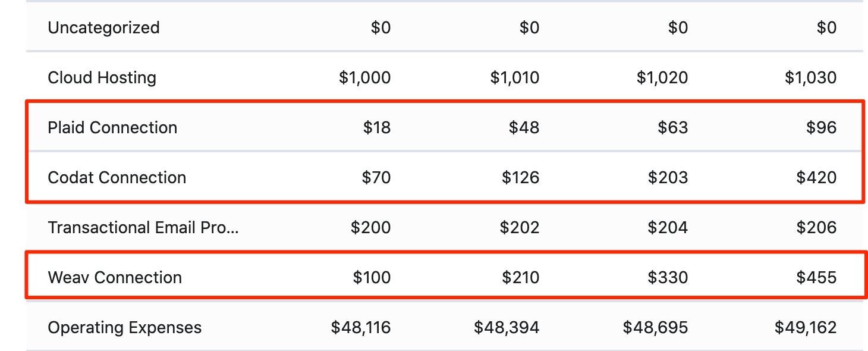868x351 pixels.
Task: Select the Operating Expenses row label
Action: pyautogui.click(x=124, y=328)
